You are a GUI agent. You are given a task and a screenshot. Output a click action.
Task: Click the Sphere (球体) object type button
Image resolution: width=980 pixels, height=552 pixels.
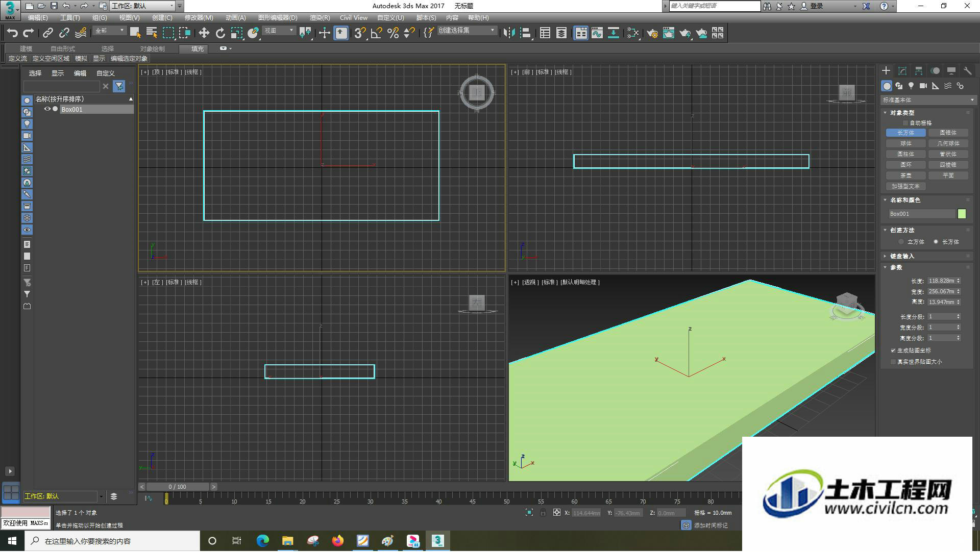click(x=905, y=143)
